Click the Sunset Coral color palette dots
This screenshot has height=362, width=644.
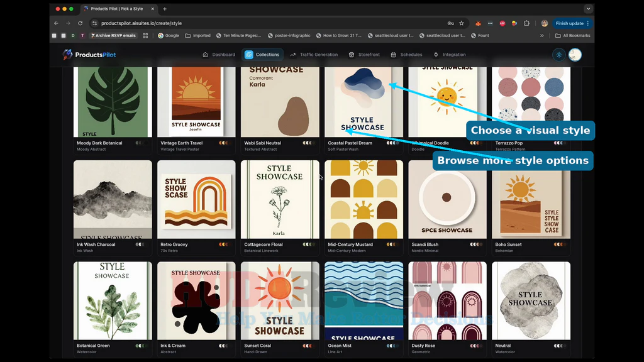(309, 346)
